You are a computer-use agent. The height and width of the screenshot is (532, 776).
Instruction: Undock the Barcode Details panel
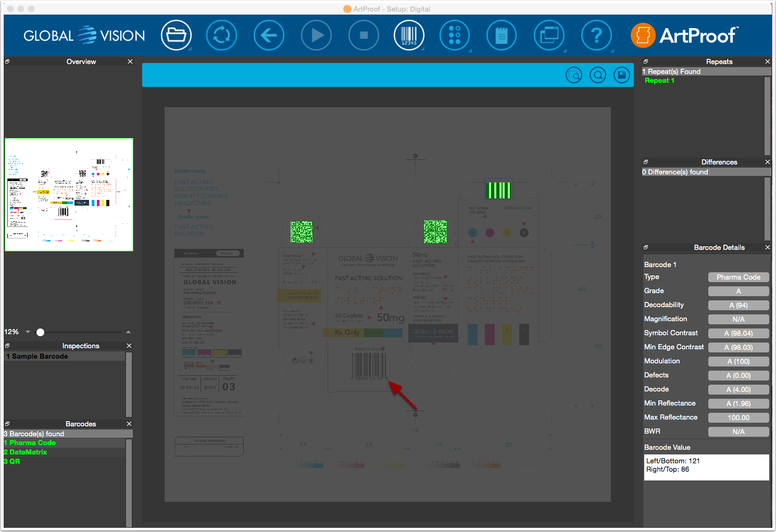pos(646,247)
